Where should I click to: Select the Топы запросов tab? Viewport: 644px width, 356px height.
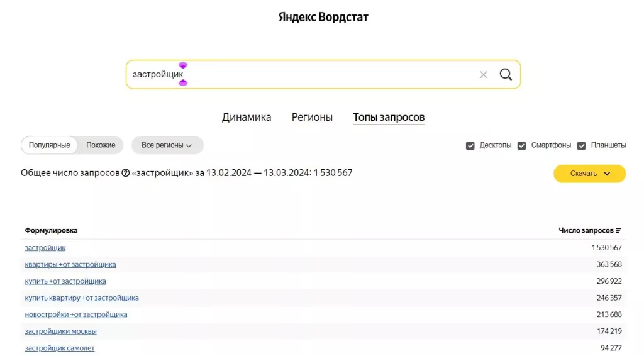[x=389, y=118]
